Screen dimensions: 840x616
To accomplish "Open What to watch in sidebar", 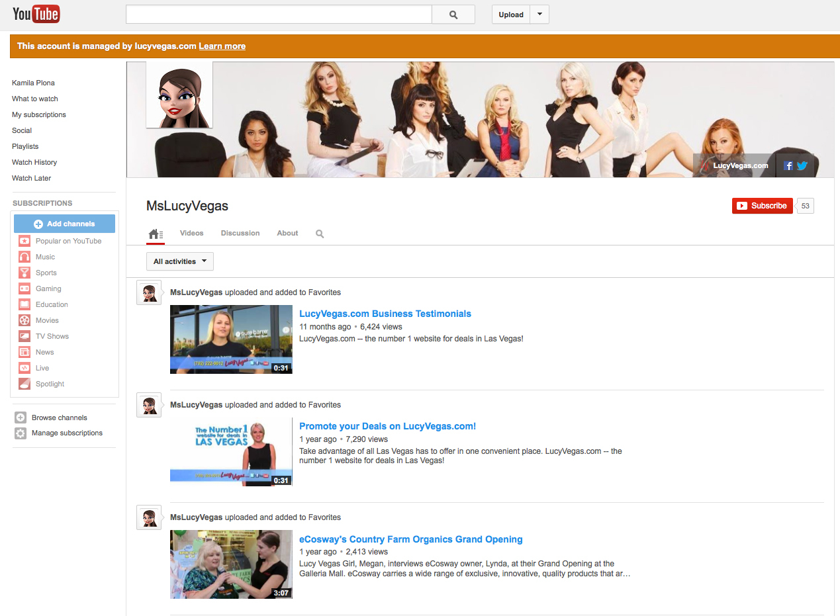I will [35, 99].
